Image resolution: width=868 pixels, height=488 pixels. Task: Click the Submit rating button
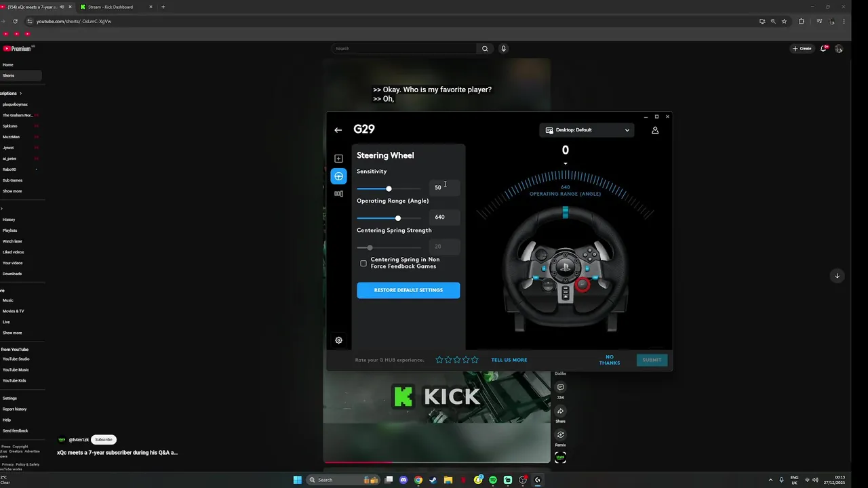tap(652, 360)
